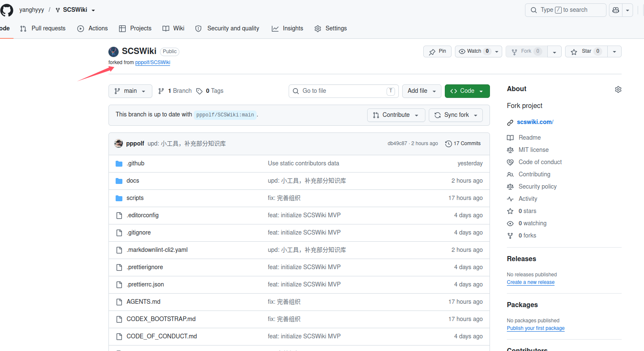This screenshot has height=351, width=644.
Task: Open the pppolf/SCSWiki upstream link
Action: [x=153, y=62]
